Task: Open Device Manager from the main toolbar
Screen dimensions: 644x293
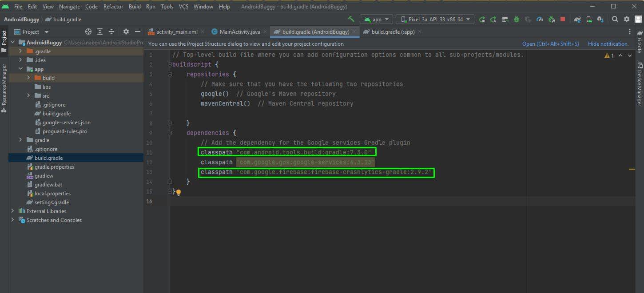Action: (589, 19)
